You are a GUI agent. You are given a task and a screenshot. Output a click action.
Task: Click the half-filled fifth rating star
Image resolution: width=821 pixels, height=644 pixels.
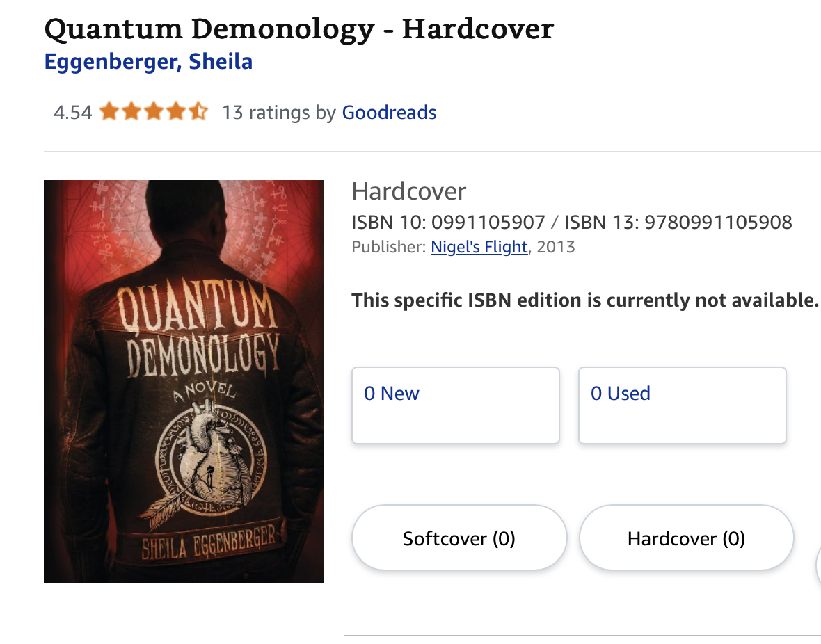tap(198, 112)
